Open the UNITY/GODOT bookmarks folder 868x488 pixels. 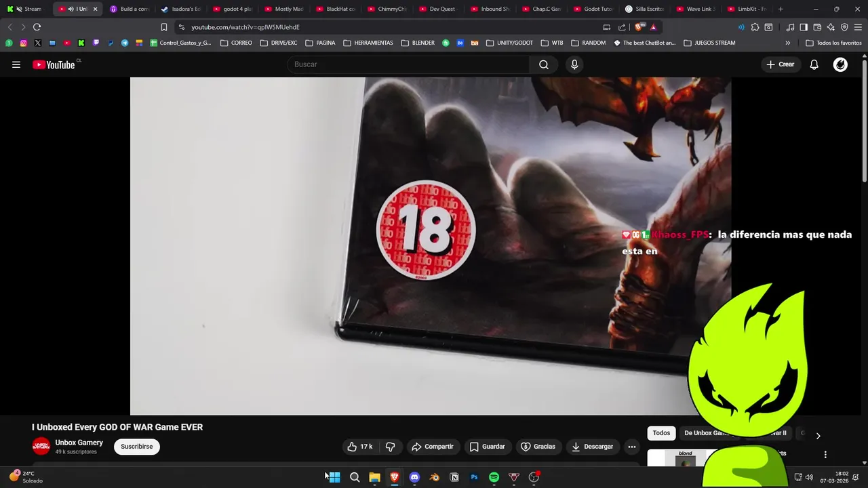509,43
